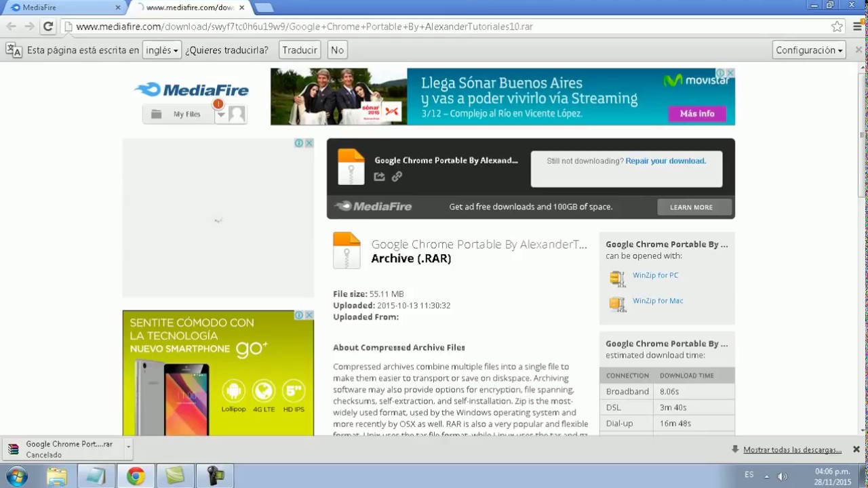
Task: Click the user avatar icon beside My Files
Action: (237, 114)
